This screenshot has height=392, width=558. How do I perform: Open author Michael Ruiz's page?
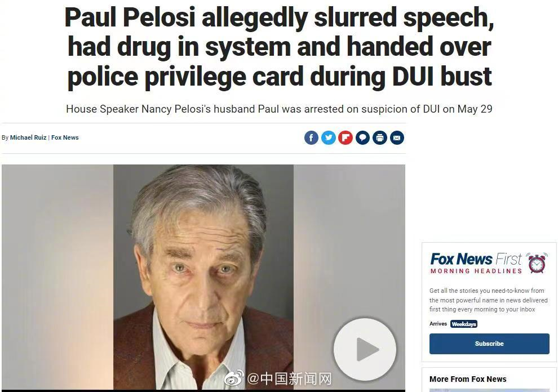(28, 137)
